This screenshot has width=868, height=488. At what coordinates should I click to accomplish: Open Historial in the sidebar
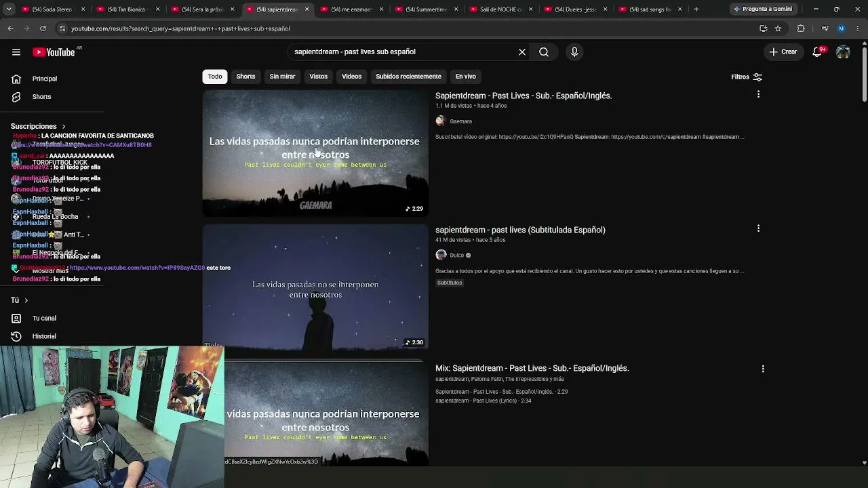44,336
